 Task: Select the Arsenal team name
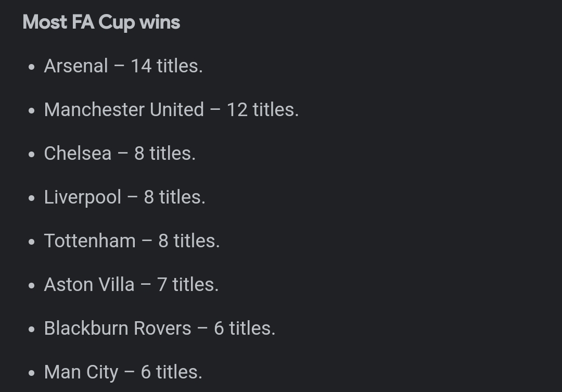click(x=76, y=66)
